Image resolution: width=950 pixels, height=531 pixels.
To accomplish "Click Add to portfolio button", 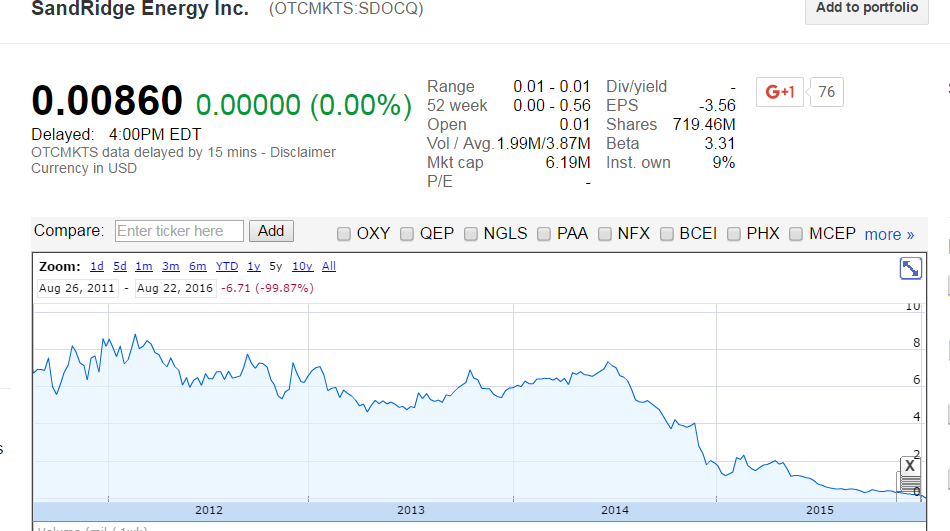I will pos(866,9).
